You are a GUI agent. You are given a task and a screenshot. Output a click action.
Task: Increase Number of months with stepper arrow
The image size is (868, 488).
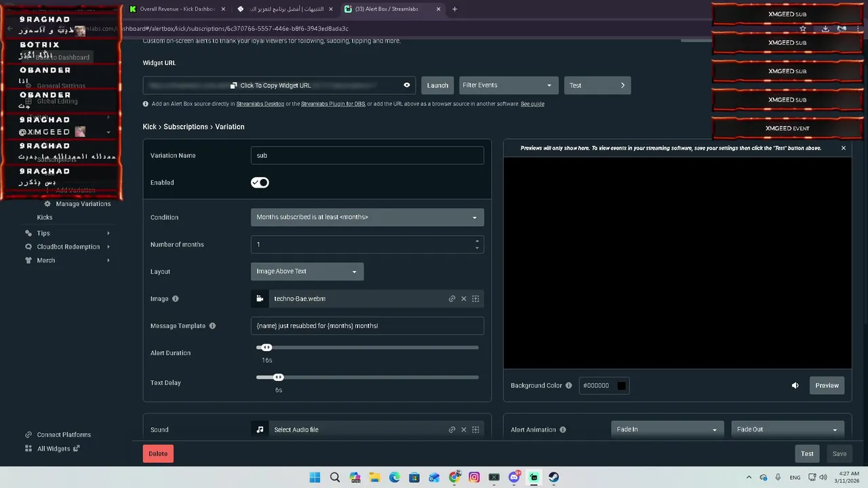coord(477,241)
